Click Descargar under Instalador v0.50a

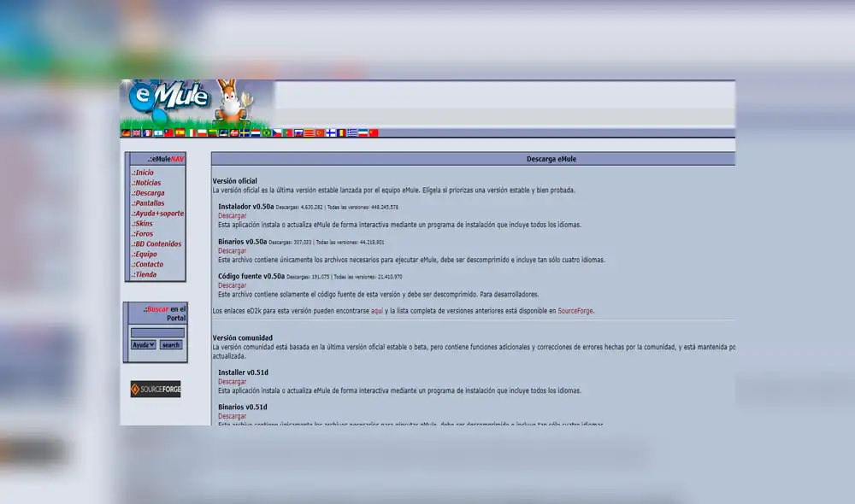232,216
